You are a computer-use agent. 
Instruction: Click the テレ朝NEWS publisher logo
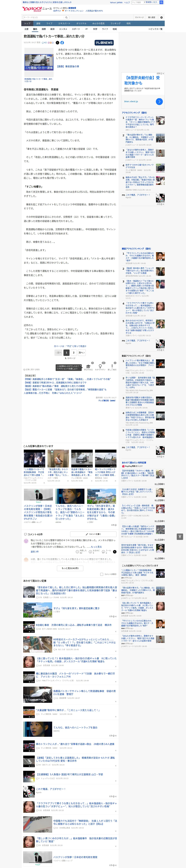point(104,43)
